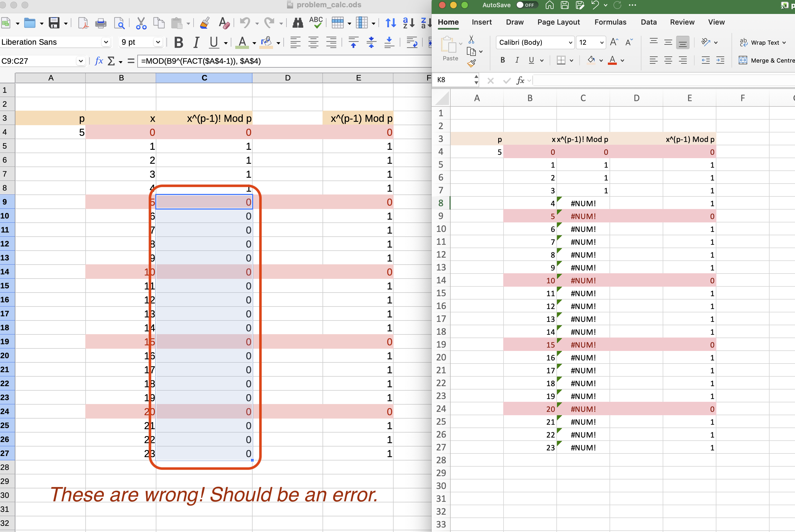
Task: Open Excel font size 12 dropdown
Action: 602,42
